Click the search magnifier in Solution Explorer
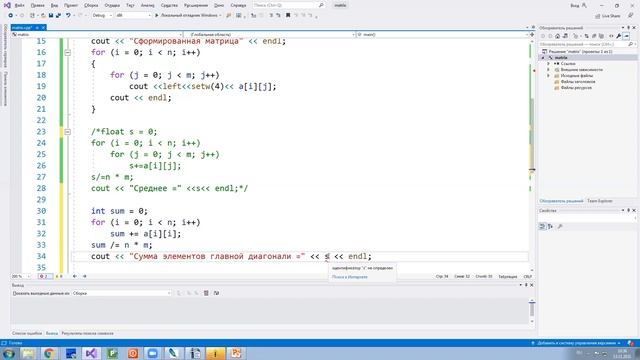This screenshot has height=360, width=640. [631, 44]
